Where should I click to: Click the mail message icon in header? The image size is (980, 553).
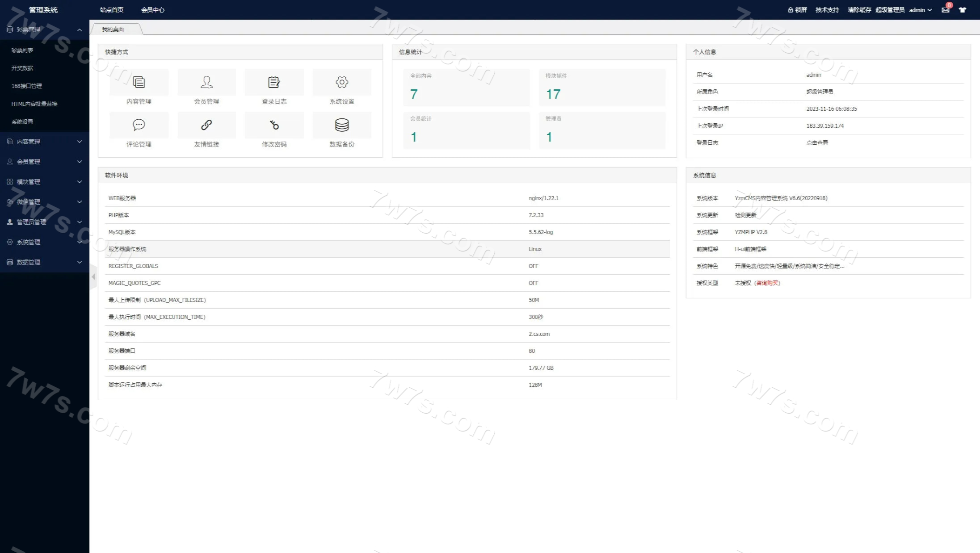click(945, 10)
